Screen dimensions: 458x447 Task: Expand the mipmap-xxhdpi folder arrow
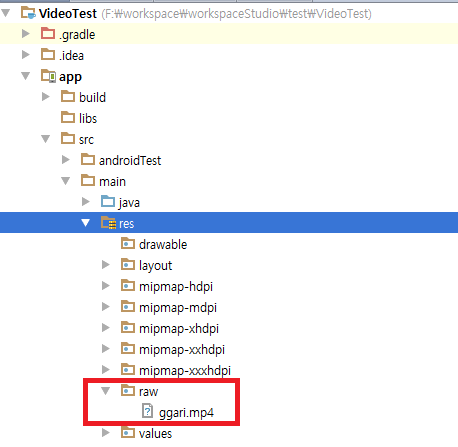(x=106, y=349)
